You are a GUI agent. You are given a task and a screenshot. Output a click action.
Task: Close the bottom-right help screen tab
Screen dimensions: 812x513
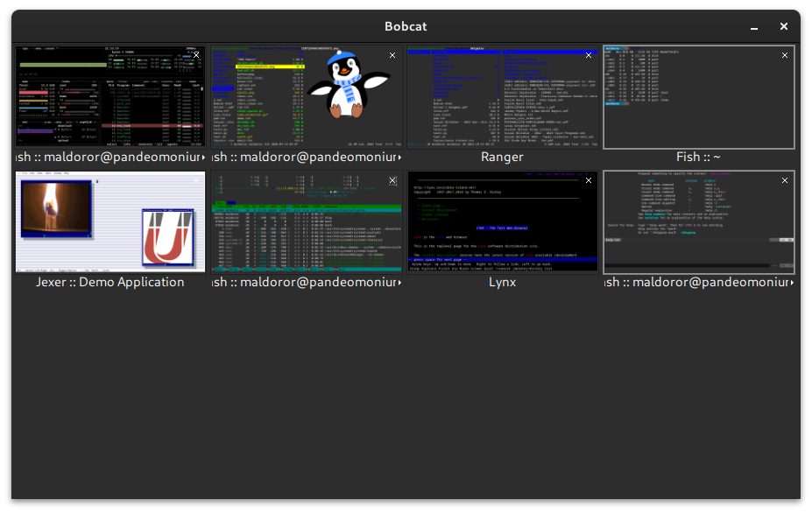785,180
